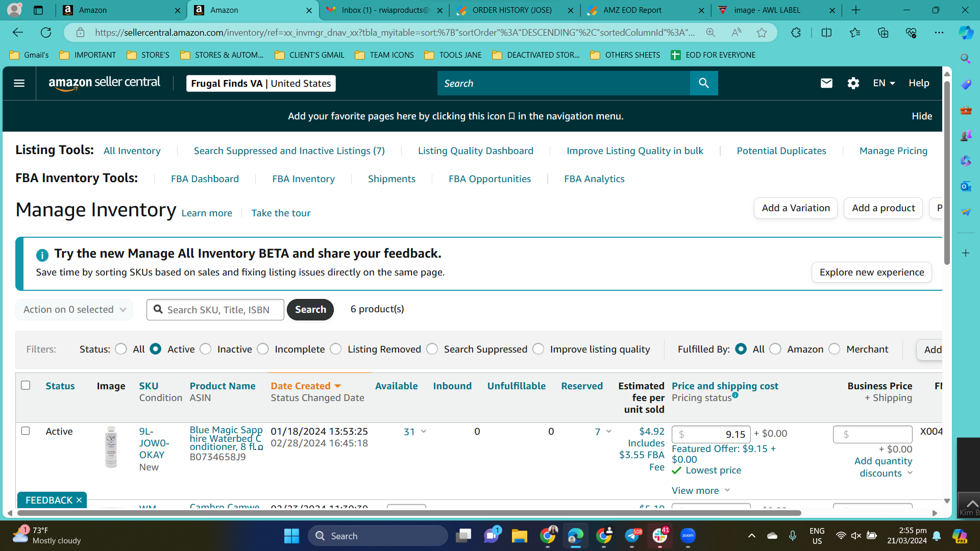Image resolution: width=980 pixels, height=551 pixels.
Task: Click the info icon beside the banner
Action: [42, 255]
